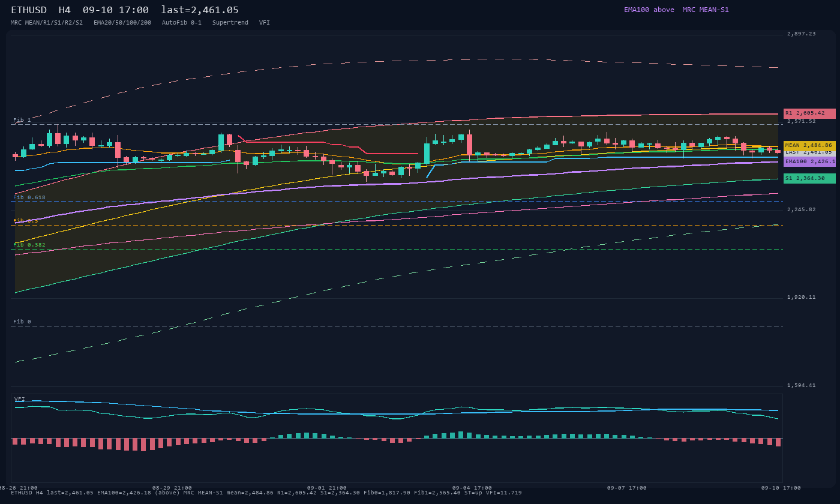Select the VFI entry in the top legend

(265, 23)
